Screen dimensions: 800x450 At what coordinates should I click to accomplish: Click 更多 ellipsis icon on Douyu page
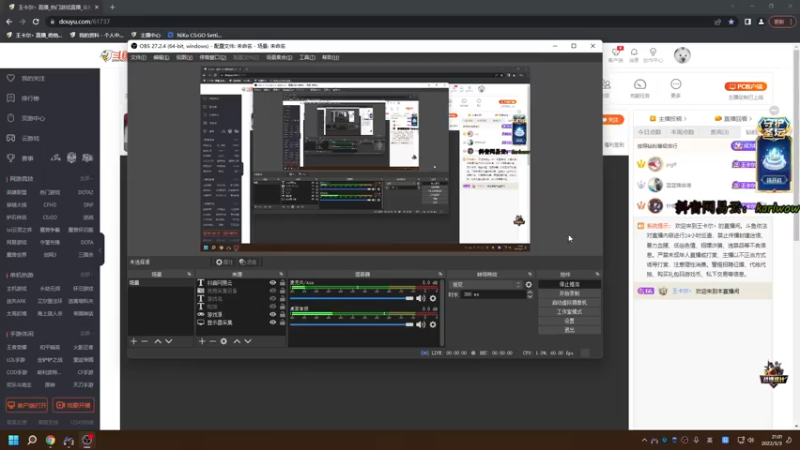tap(676, 87)
